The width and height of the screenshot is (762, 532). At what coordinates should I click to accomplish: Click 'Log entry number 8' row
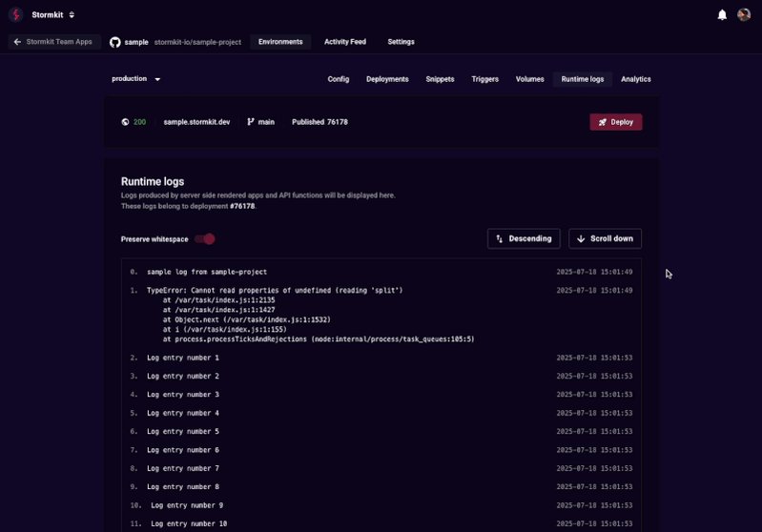coord(381,487)
